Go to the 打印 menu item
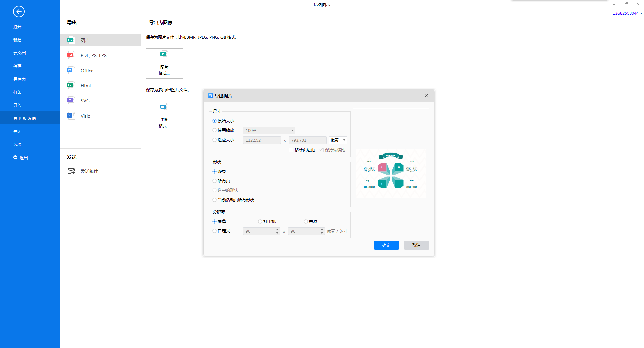 [17, 92]
